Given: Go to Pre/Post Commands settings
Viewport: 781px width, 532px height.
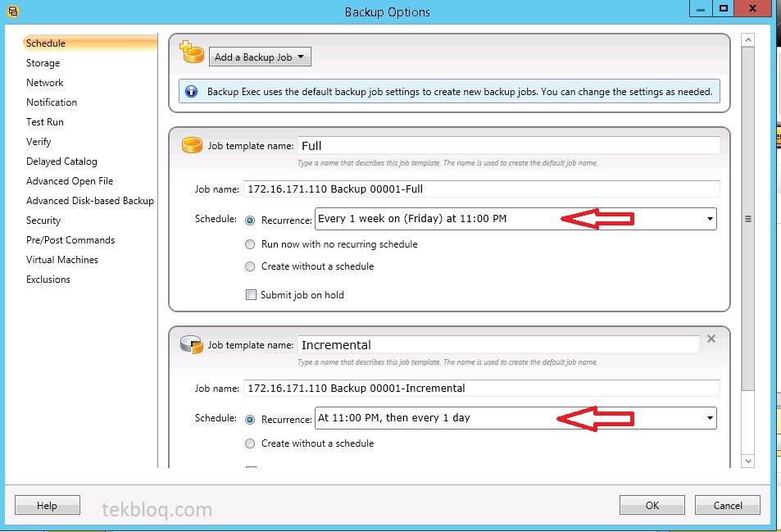Looking at the screenshot, I should point(70,240).
